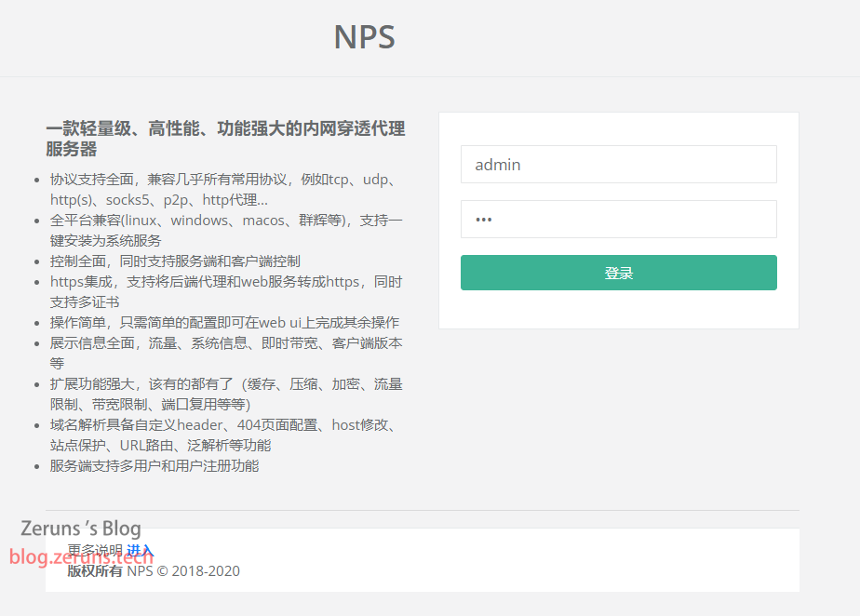The height and width of the screenshot is (616, 860).
Task: Click the green 登录 login button
Action: click(619, 273)
